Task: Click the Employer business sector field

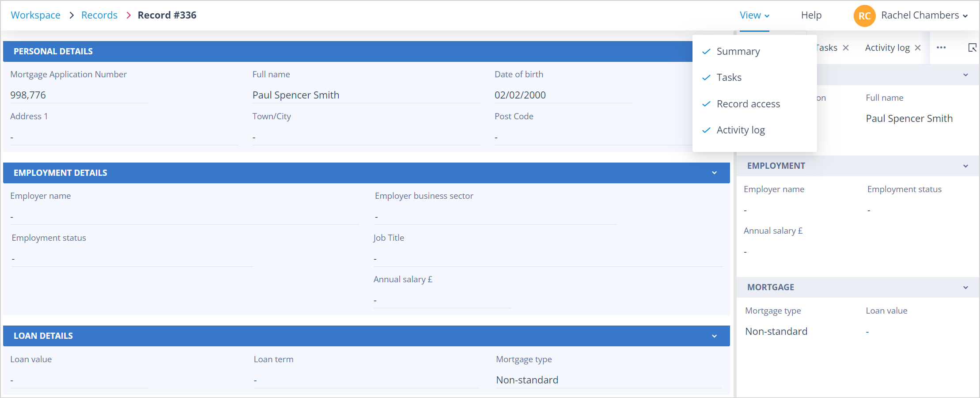Action: [496, 216]
